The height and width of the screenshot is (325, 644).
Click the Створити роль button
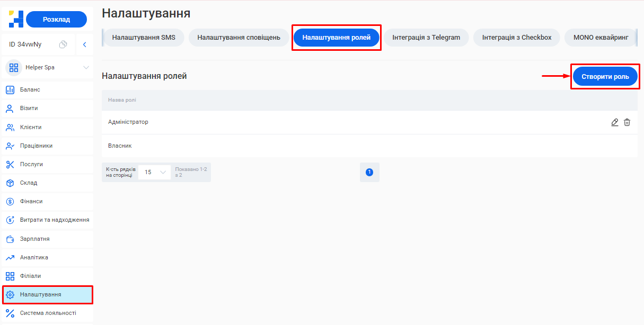point(605,76)
